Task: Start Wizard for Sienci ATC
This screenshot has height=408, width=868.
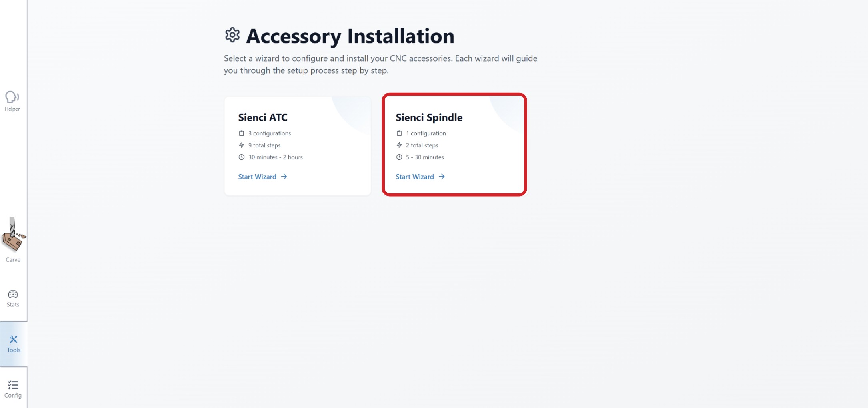Action: [x=257, y=177]
